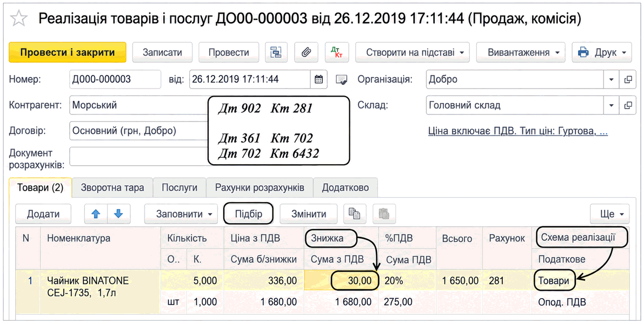Click the Рахунок column header

click(507, 248)
